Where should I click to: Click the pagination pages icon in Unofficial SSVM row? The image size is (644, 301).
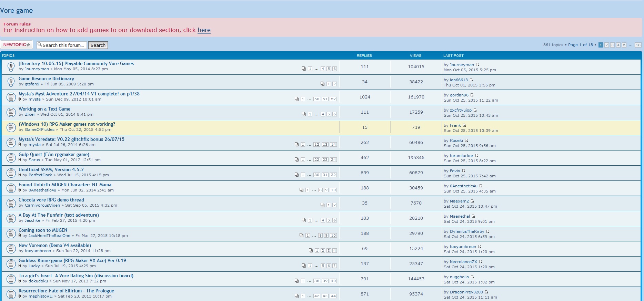(296, 175)
